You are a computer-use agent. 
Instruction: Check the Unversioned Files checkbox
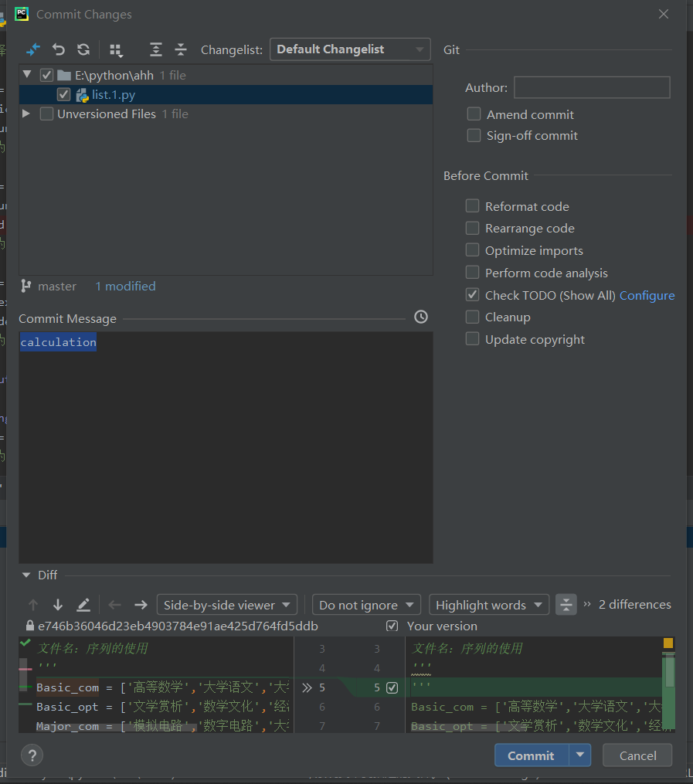click(46, 114)
